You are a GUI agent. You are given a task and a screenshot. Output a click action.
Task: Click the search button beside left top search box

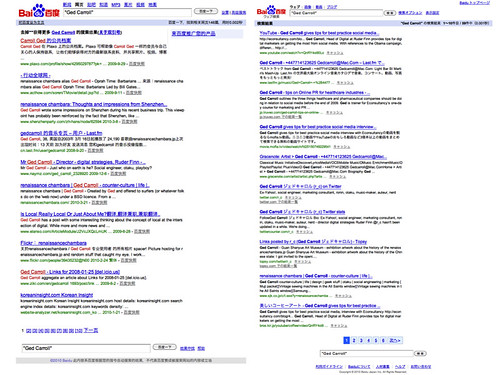(206, 11)
